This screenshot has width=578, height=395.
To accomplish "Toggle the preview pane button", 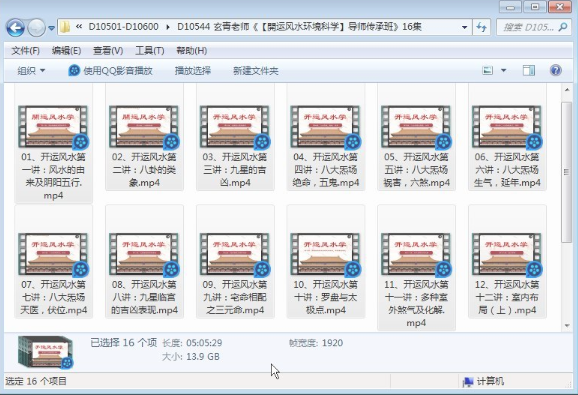I will 529,70.
